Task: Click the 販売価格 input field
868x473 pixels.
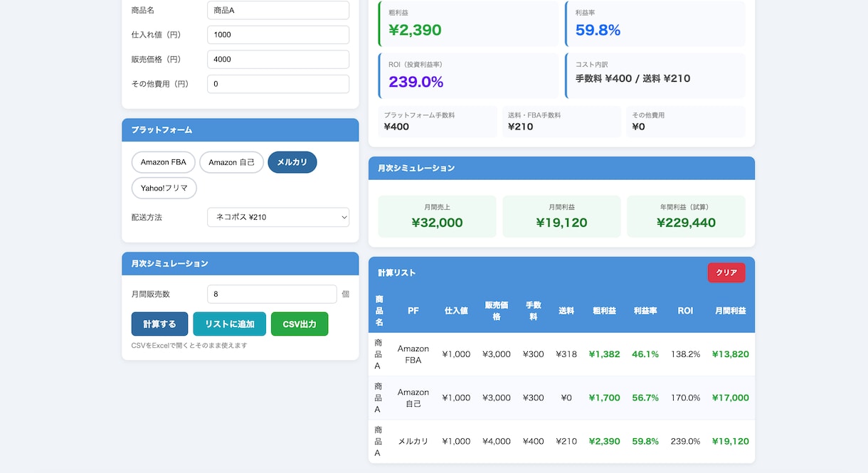Action: click(x=278, y=59)
